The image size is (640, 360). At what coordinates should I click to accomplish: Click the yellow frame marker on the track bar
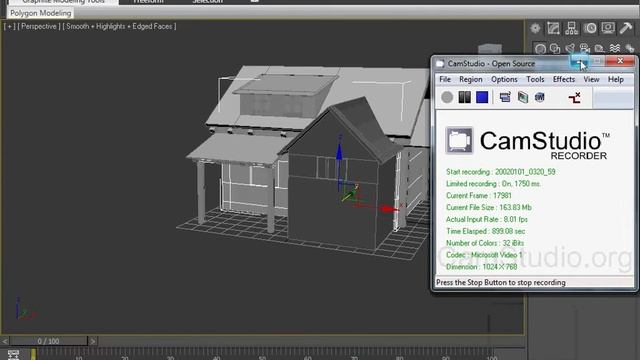click(x=33, y=354)
